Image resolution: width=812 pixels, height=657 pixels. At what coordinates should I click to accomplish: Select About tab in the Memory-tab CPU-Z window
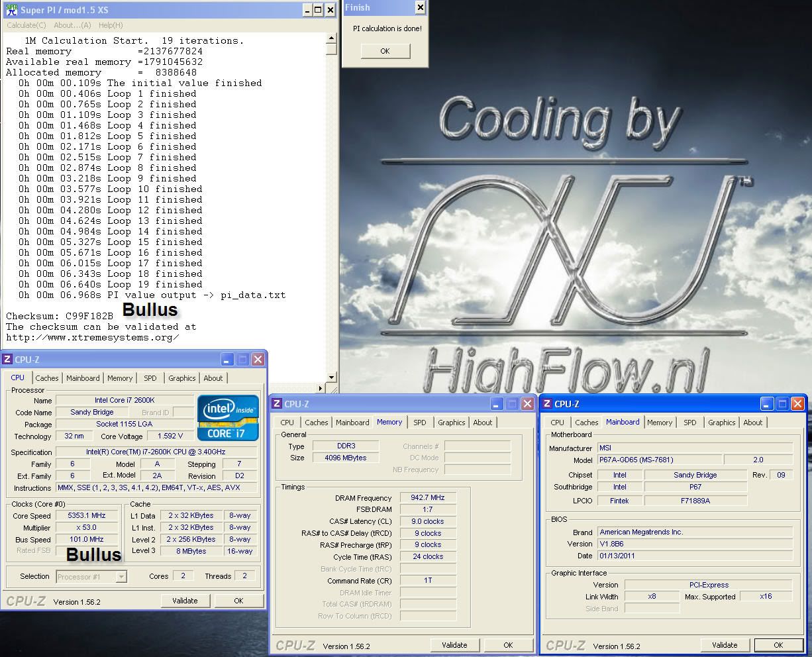[483, 423]
